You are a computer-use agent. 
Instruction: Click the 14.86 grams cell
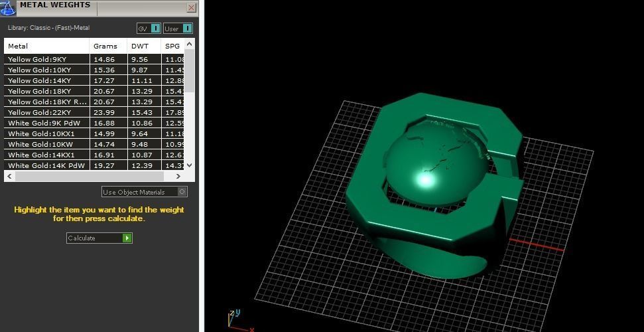click(x=108, y=59)
